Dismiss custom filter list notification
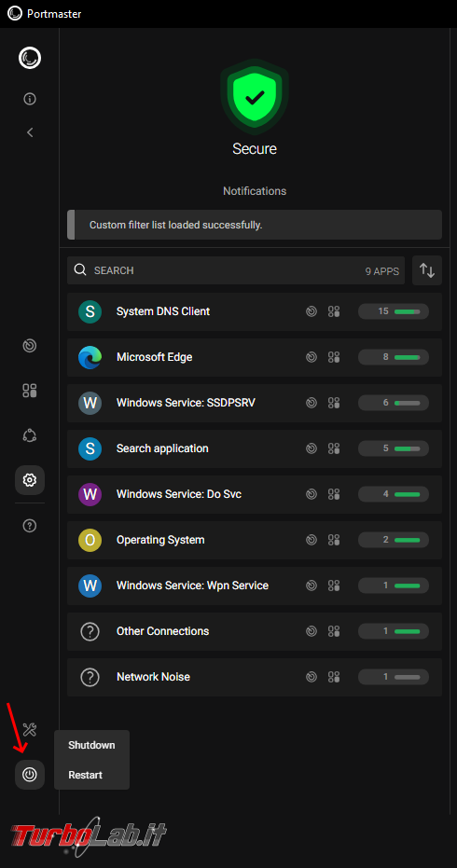Image resolution: width=457 pixels, height=868 pixels. tap(255, 225)
